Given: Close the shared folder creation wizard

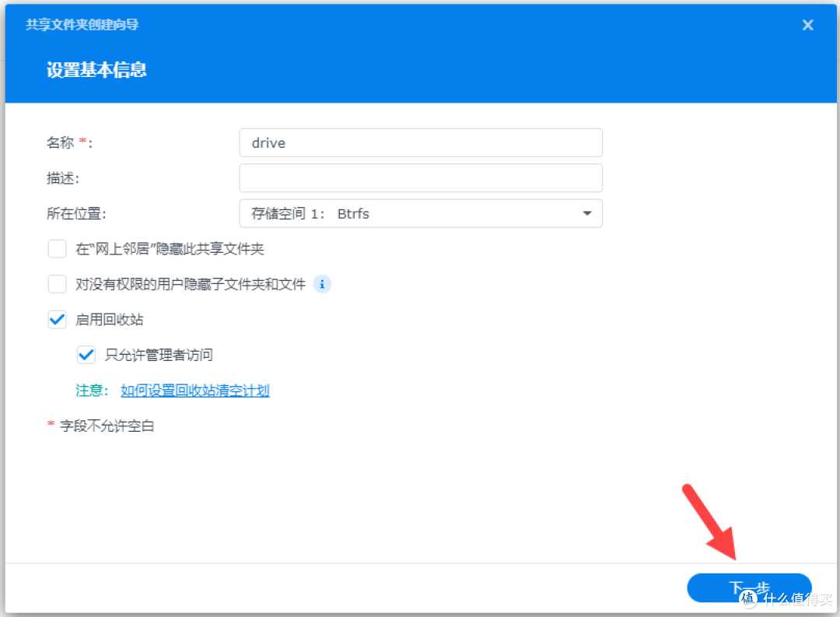Looking at the screenshot, I should (x=807, y=25).
